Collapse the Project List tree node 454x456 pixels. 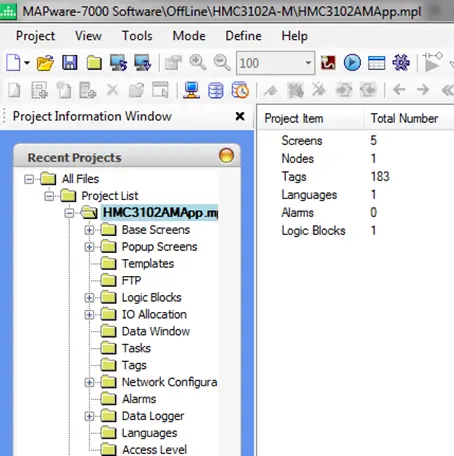click(x=49, y=196)
